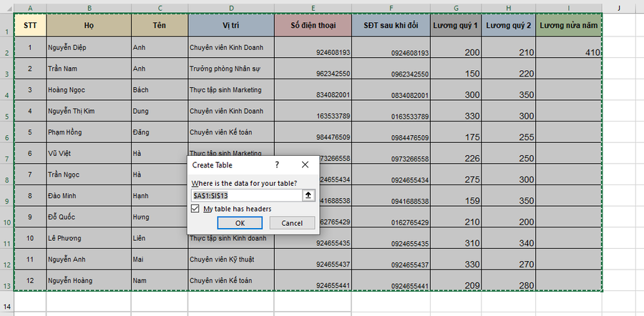The height and width of the screenshot is (316, 644).
Task: Select name cell Liên
Action: [x=160, y=238]
